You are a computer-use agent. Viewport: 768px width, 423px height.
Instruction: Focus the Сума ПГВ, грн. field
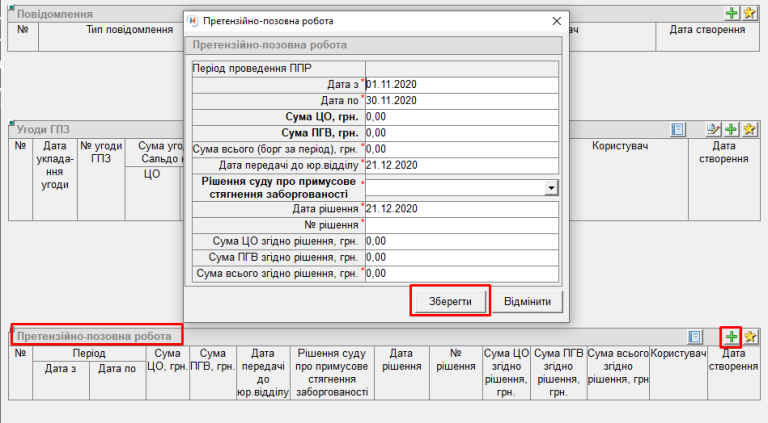pyautogui.click(x=461, y=132)
